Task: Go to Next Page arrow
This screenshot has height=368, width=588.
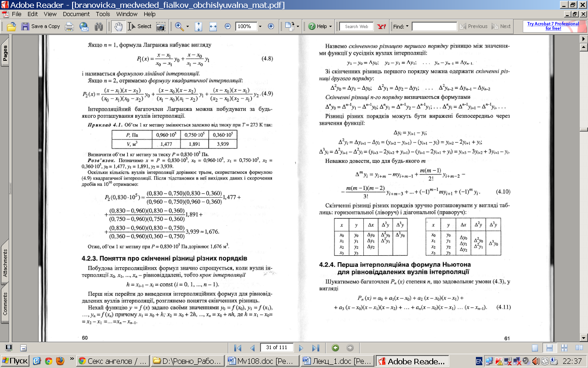Action: (301, 348)
